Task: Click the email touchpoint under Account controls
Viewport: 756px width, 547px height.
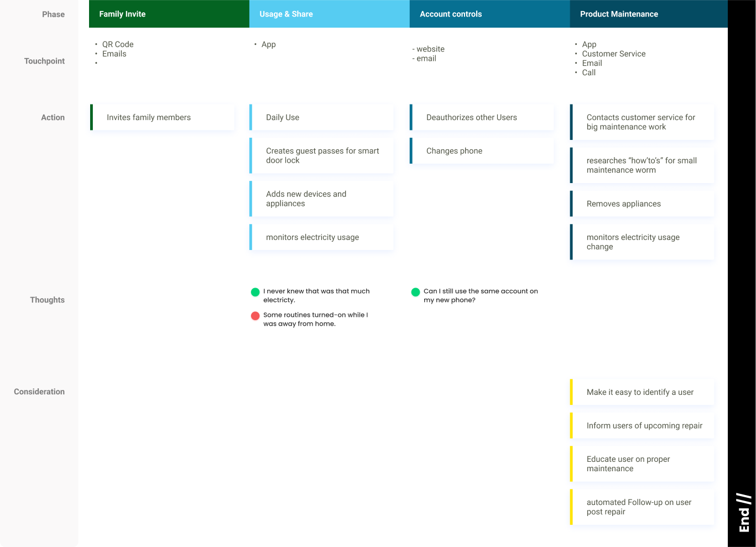Action: click(426, 58)
